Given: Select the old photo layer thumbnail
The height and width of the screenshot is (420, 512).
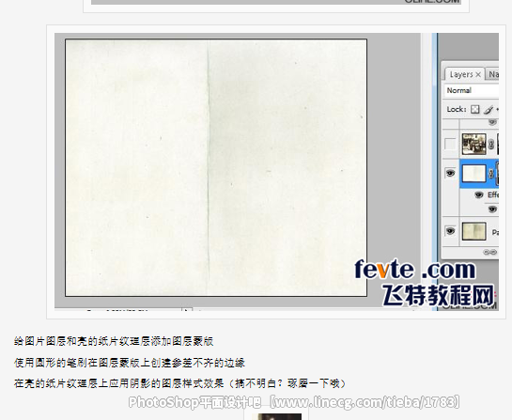Looking at the screenshot, I should pos(474,144).
